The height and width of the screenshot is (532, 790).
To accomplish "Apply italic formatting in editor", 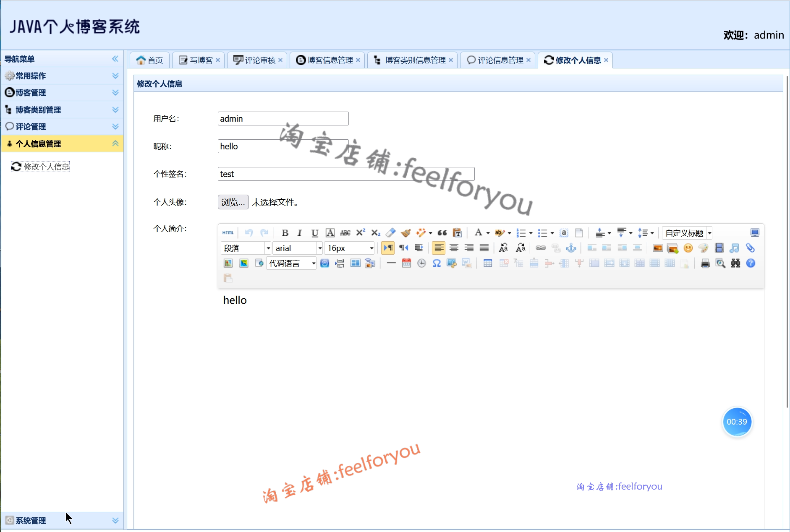I will point(300,233).
